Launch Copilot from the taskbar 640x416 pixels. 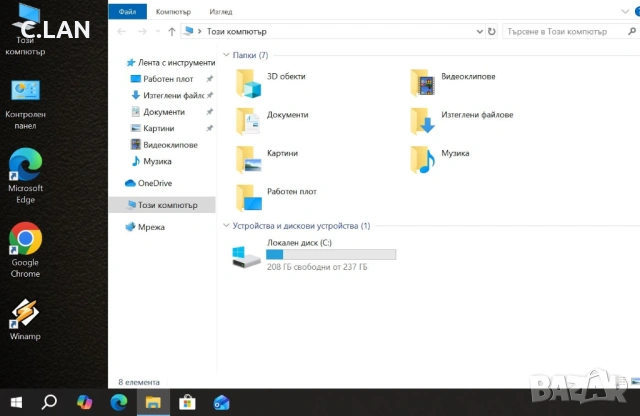coord(84,403)
